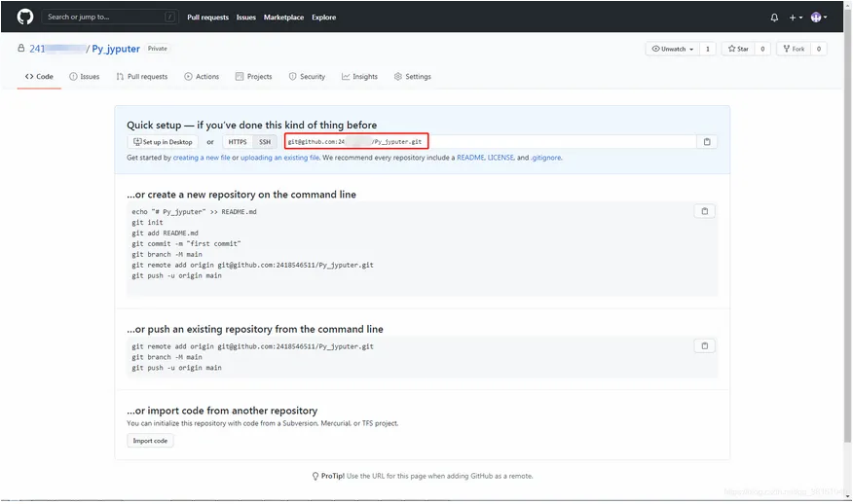Screen dimensions: 853x504
Task: Open repository Settings tab
Action: click(x=412, y=77)
